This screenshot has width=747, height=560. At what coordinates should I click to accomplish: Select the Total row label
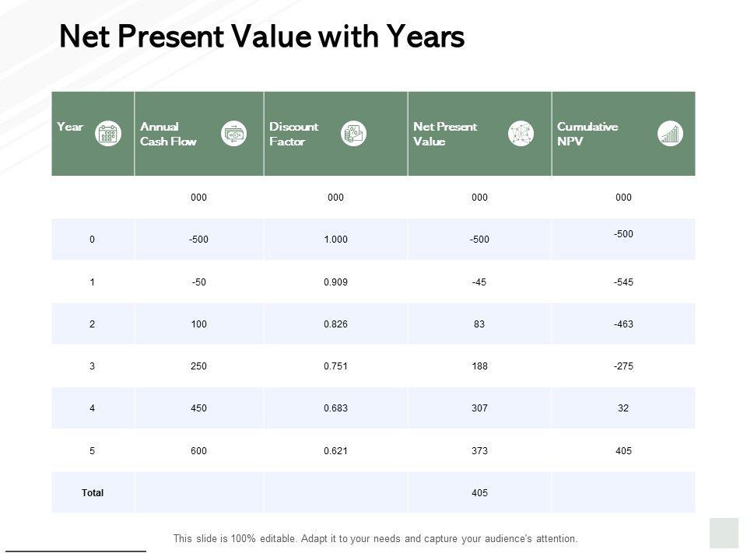93,492
